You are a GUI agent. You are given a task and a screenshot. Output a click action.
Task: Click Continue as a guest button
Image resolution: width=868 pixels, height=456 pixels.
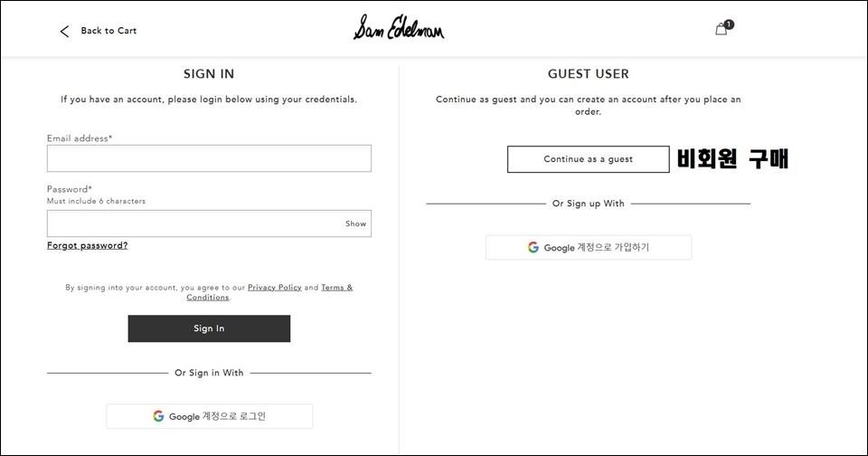pos(589,159)
